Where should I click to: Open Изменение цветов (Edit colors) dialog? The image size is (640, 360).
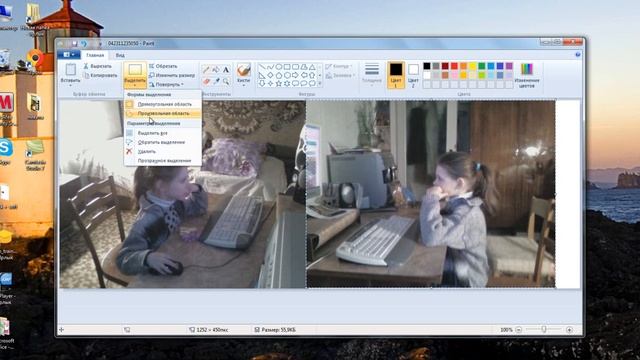527,75
